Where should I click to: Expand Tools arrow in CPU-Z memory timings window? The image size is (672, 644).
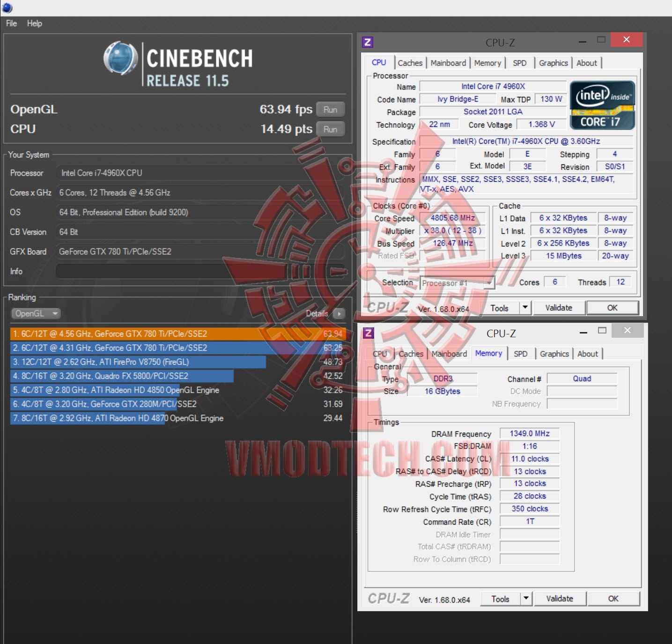click(x=526, y=598)
